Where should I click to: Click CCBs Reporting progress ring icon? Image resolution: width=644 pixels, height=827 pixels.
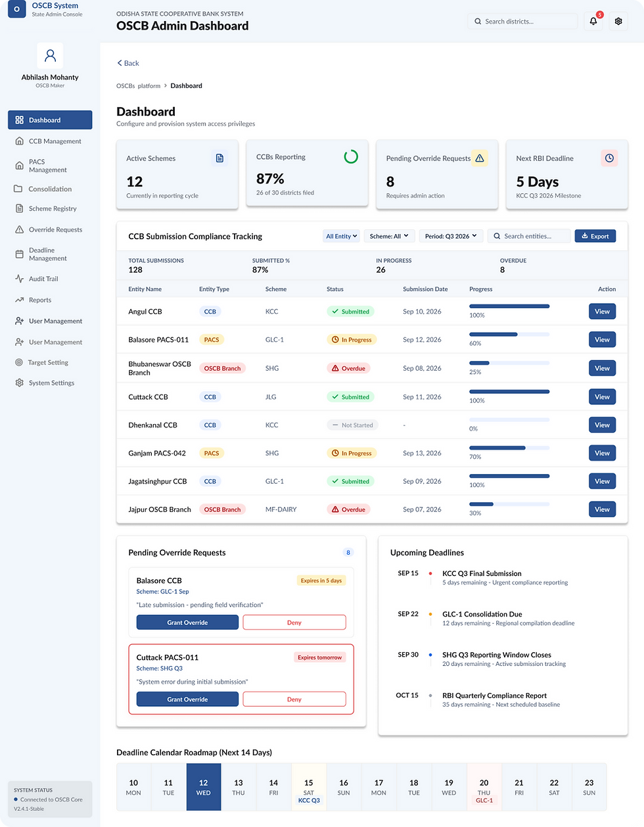pos(351,156)
